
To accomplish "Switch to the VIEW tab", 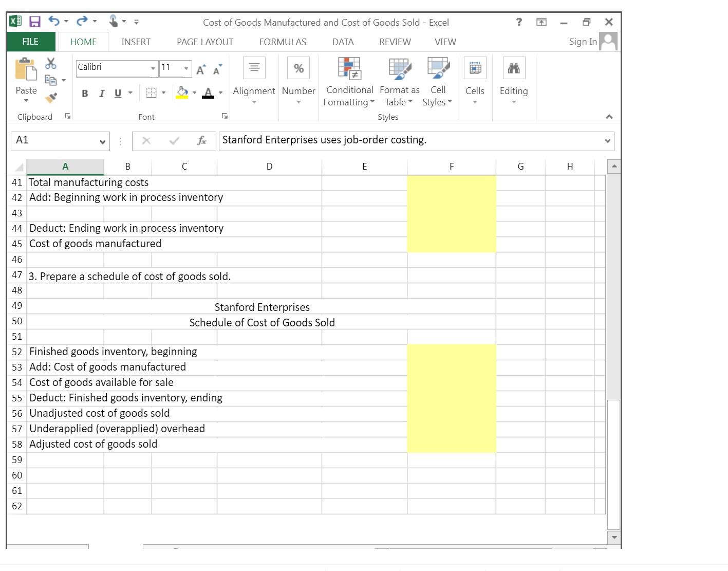I will (445, 42).
